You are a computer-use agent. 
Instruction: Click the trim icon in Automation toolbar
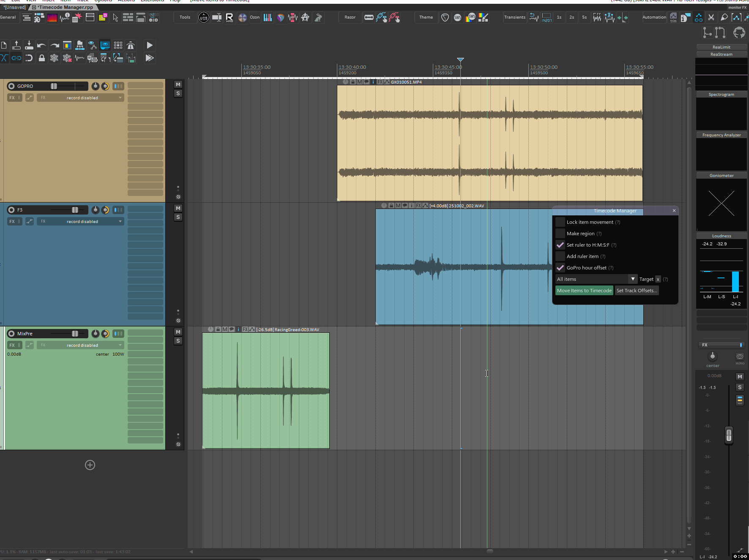tap(673, 17)
